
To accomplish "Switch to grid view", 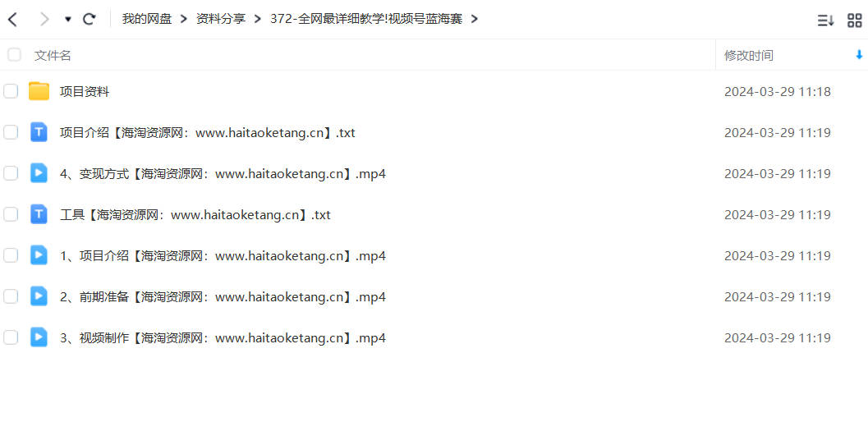I will pos(855,21).
